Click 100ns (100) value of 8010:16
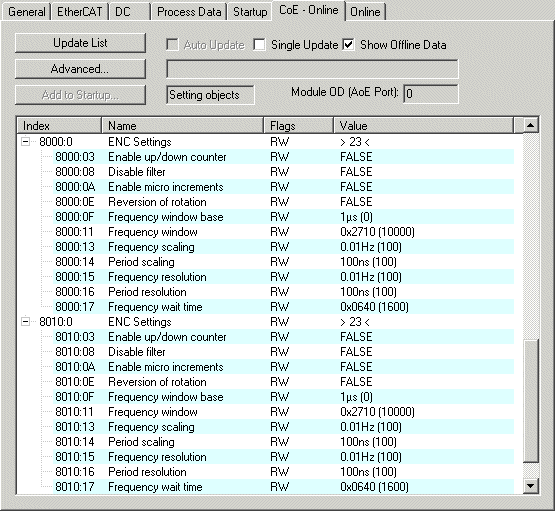Screen dimensions: 555x511 point(368,472)
